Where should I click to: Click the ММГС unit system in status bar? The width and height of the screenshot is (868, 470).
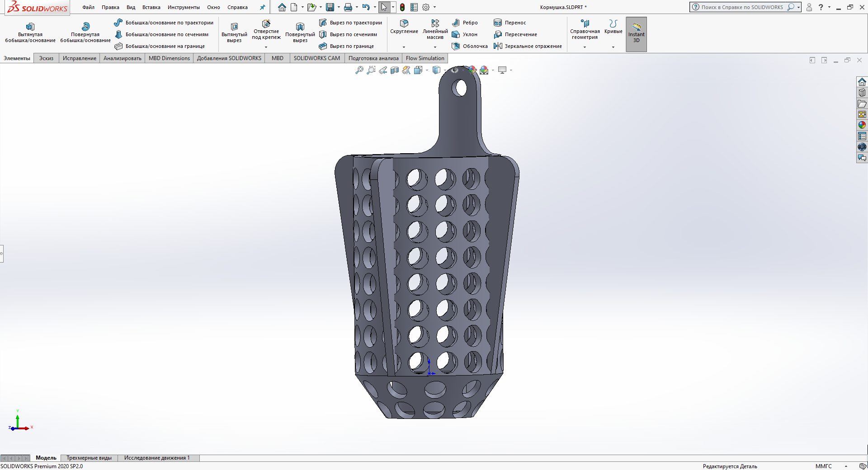(823, 466)
